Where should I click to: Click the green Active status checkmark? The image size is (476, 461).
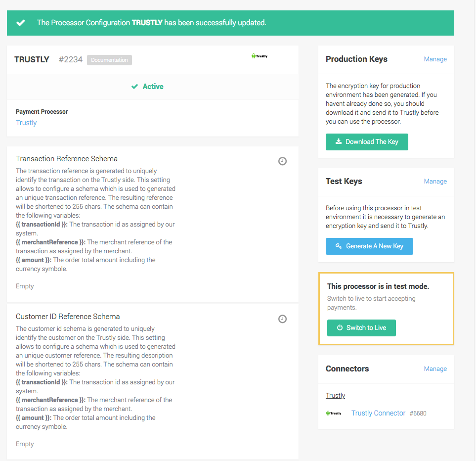134,87
